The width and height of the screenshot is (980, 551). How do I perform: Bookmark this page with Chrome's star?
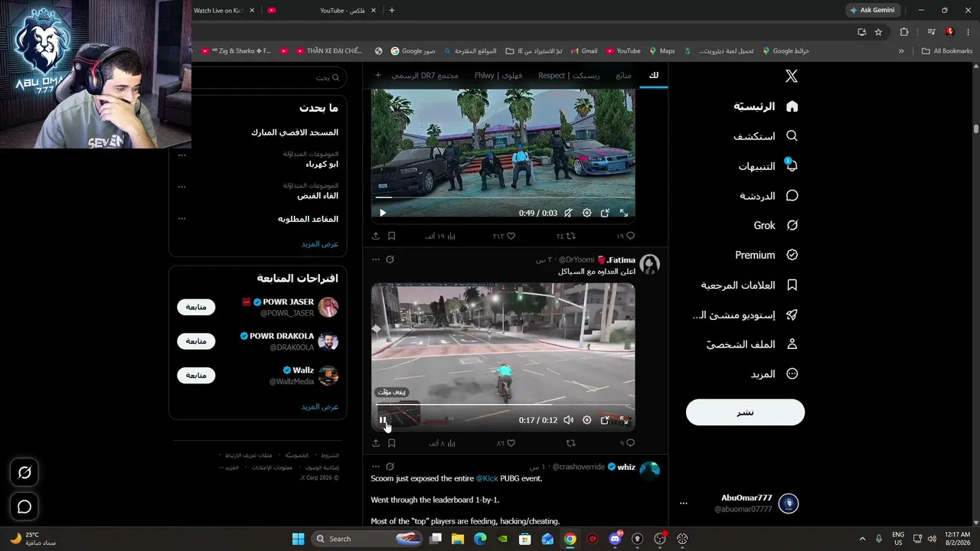878,32
